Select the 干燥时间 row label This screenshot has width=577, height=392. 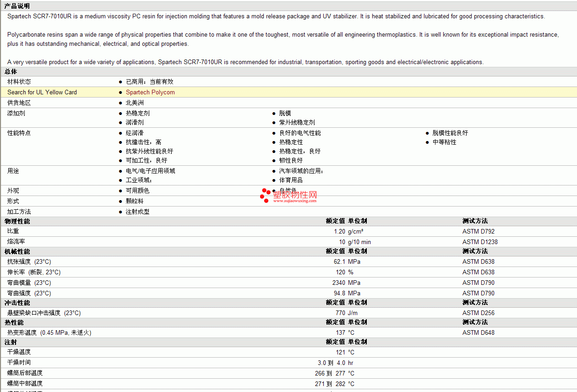click(19, 363)
